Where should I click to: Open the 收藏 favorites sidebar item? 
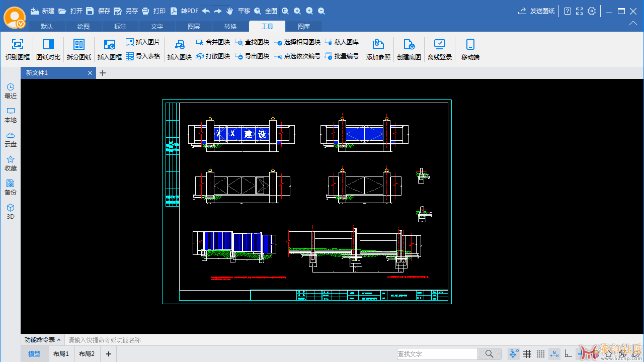(x=11, y=163)
